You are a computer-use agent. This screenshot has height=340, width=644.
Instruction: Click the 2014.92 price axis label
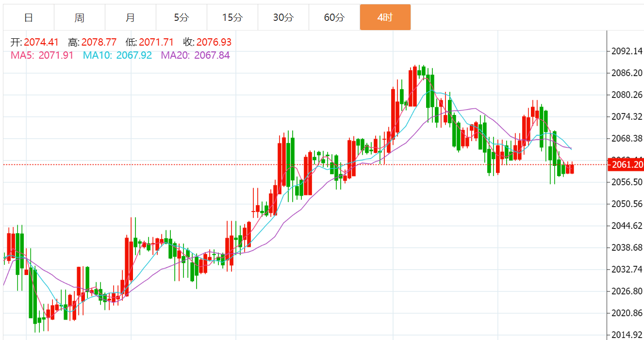[627, 335]
